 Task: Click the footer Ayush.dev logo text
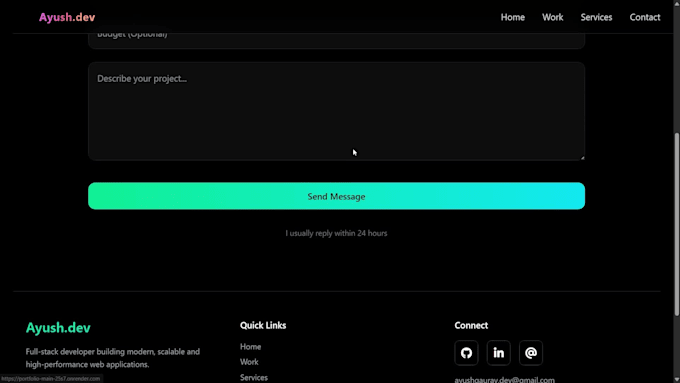[58, 327]
